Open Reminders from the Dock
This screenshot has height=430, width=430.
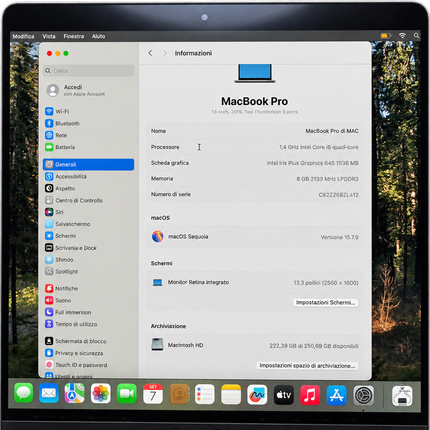[205, 394]
